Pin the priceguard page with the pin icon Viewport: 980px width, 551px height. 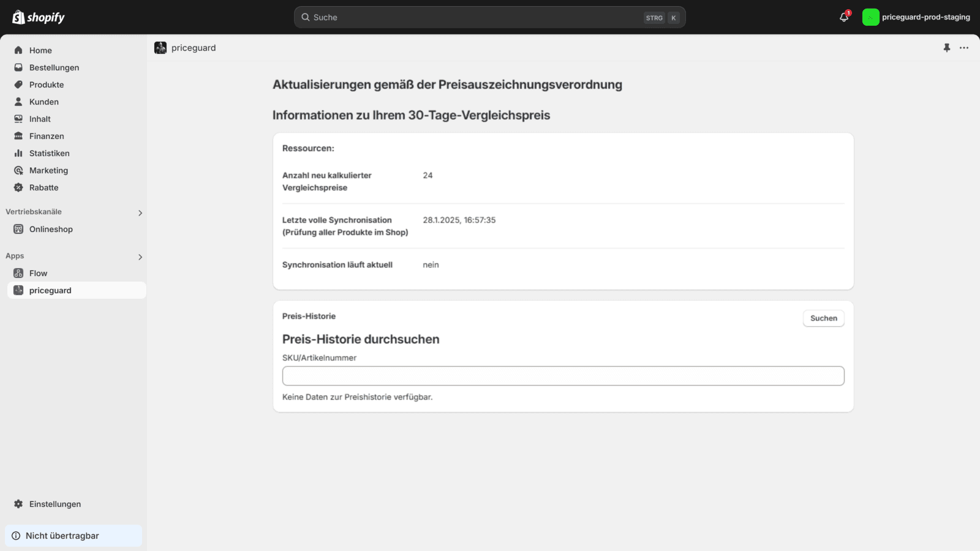[946, 48]
